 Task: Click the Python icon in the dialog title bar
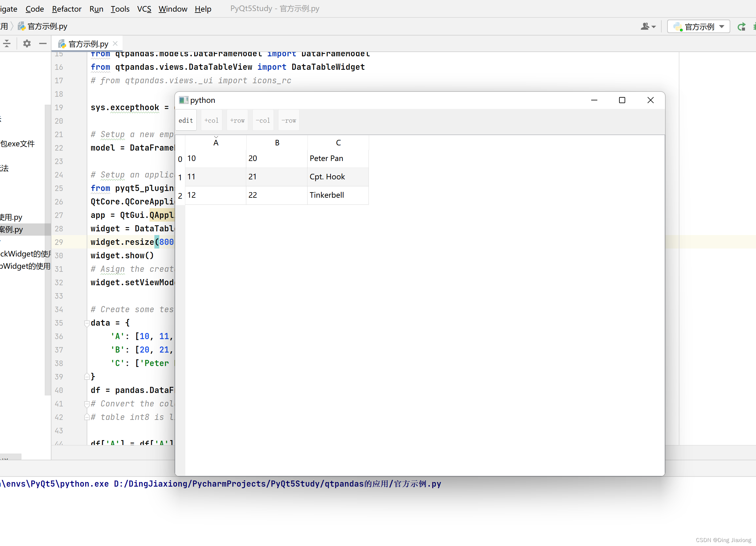[x=184, y=100]
